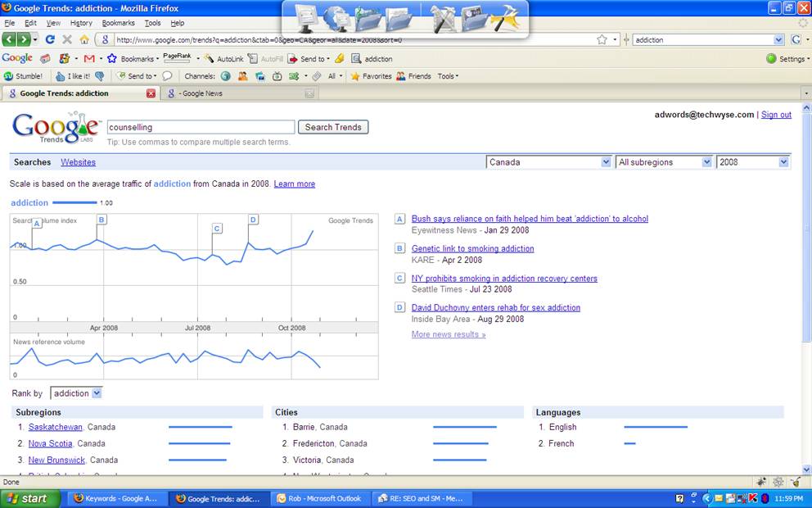
Task: Click More news results link
Action: [x=449, y=334]
